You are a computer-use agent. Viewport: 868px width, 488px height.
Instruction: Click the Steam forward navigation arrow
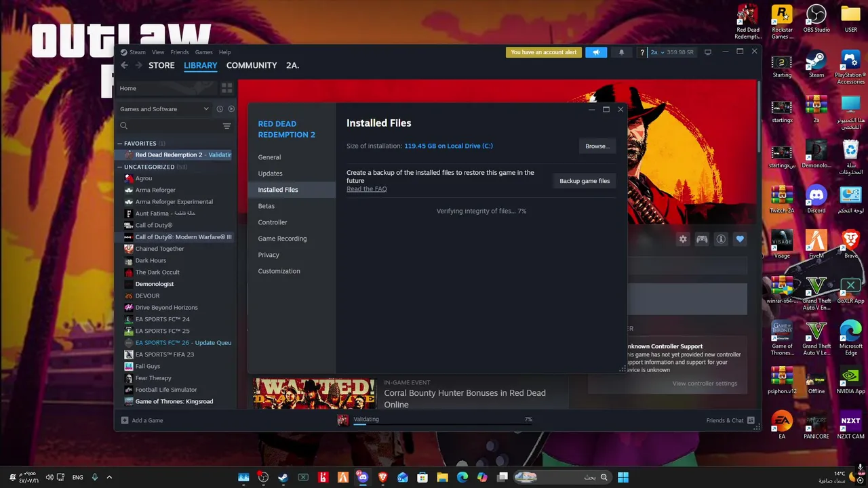138,65
